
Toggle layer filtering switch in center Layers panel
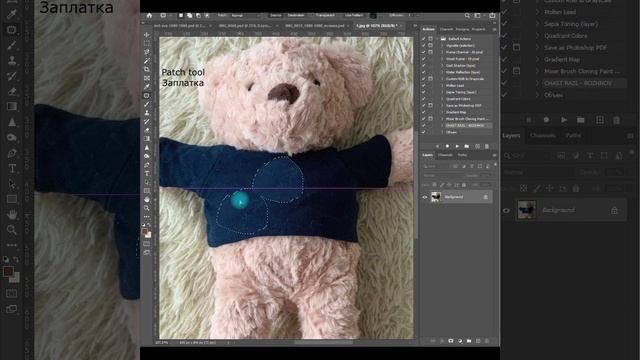click(495, 164)
